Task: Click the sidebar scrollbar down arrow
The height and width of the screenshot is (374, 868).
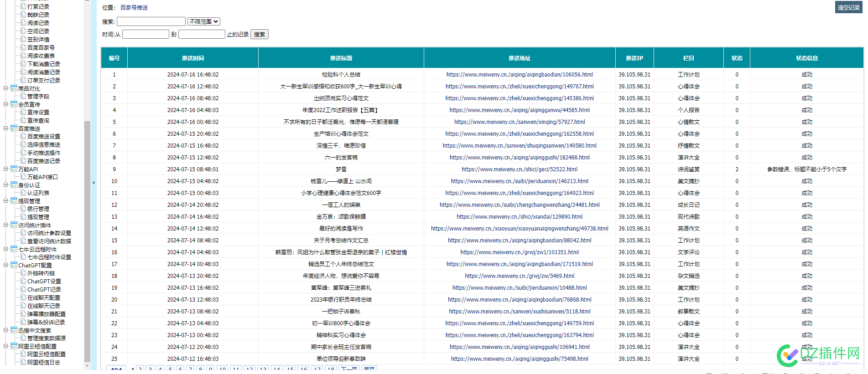Action: pos(87,366)
